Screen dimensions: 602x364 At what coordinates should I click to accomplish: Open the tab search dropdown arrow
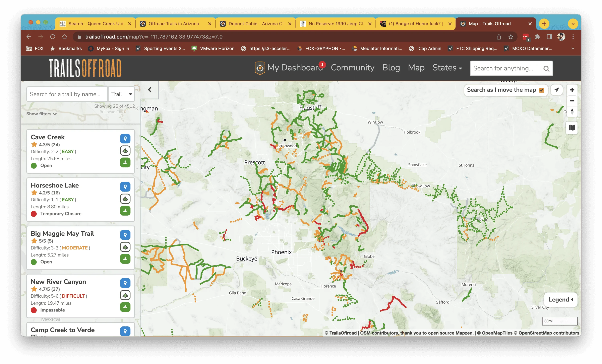pyautogui.click(x=573, y=24)
